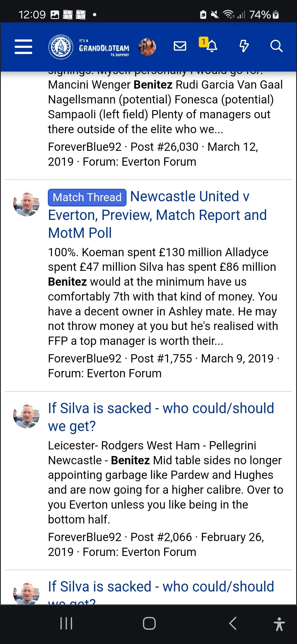This screenshot has width=297, height=644.
Task: Open the user profile avatar menu
Action: [x=147, y=47]
